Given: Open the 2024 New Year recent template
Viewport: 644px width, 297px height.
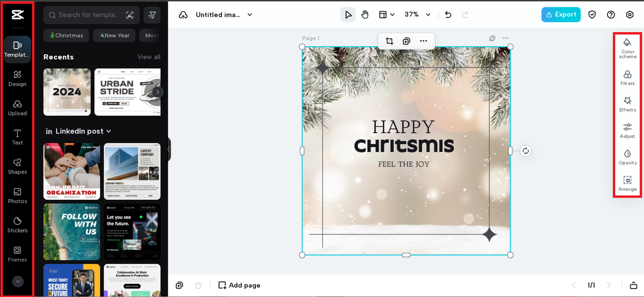Looking at the screenshot, I should click(x=67, y=92).
